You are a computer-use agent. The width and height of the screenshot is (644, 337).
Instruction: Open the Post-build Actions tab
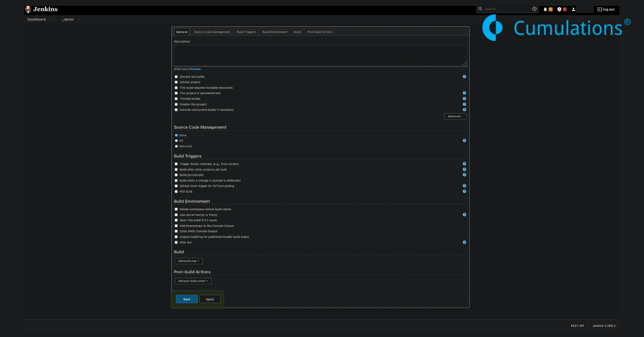[320, 32]
